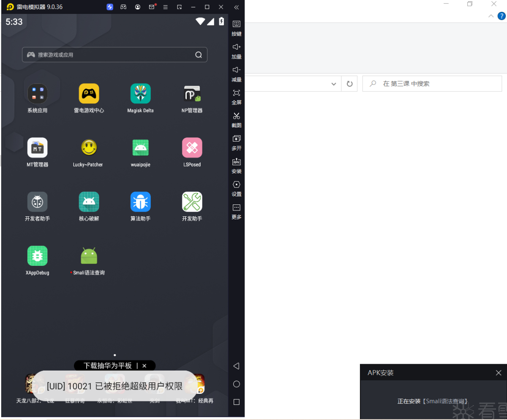Image resolution: width=507 pixels, height=420 pixels.
Task: Open emulator 设置 settings
Action: tap(237, 188)
